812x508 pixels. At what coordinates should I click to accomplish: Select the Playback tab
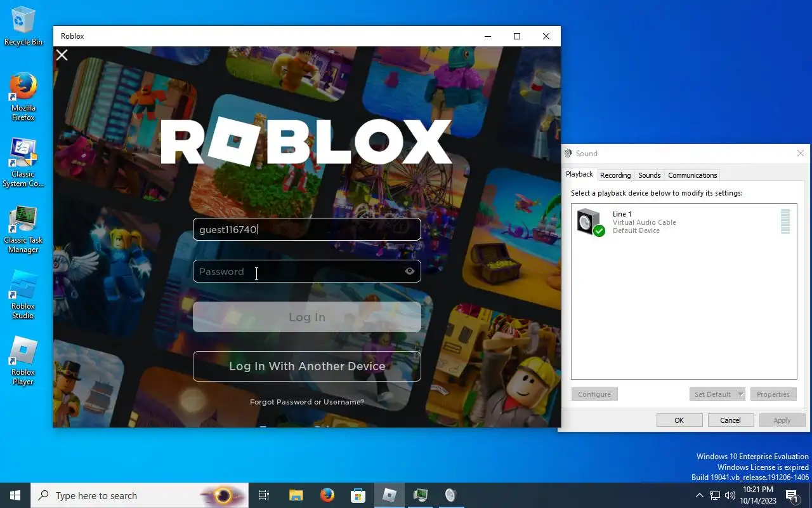point(579,174)
